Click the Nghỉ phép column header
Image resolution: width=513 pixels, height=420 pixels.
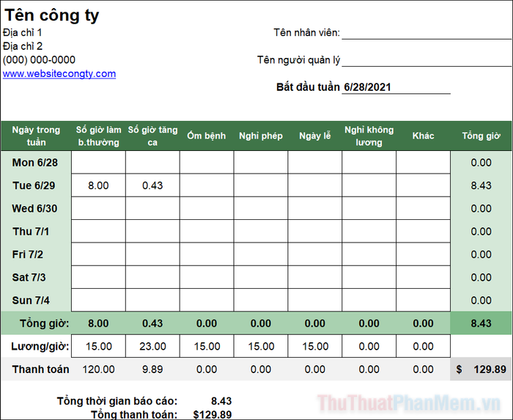pos(261,136)
